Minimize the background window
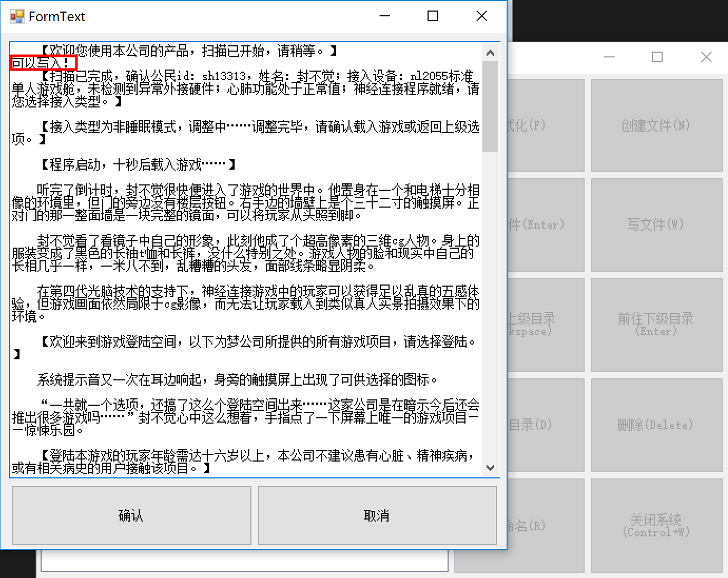 click(x=609, y=57)
